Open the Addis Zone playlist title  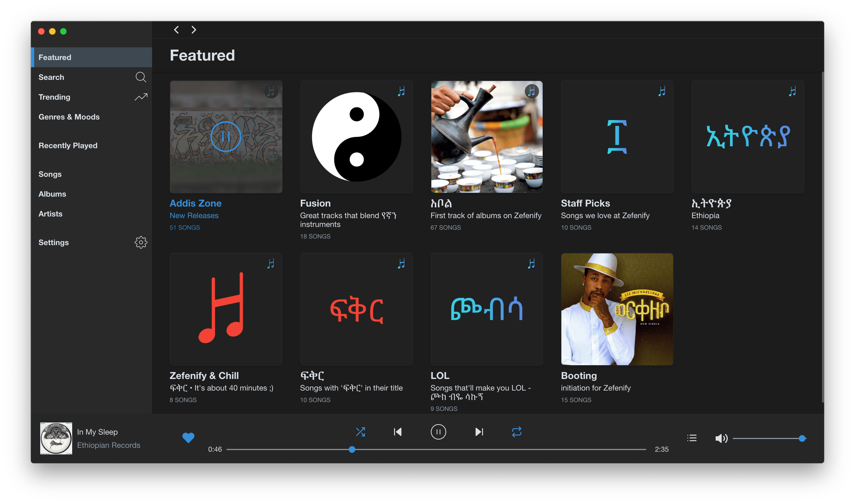coord(195,203)
